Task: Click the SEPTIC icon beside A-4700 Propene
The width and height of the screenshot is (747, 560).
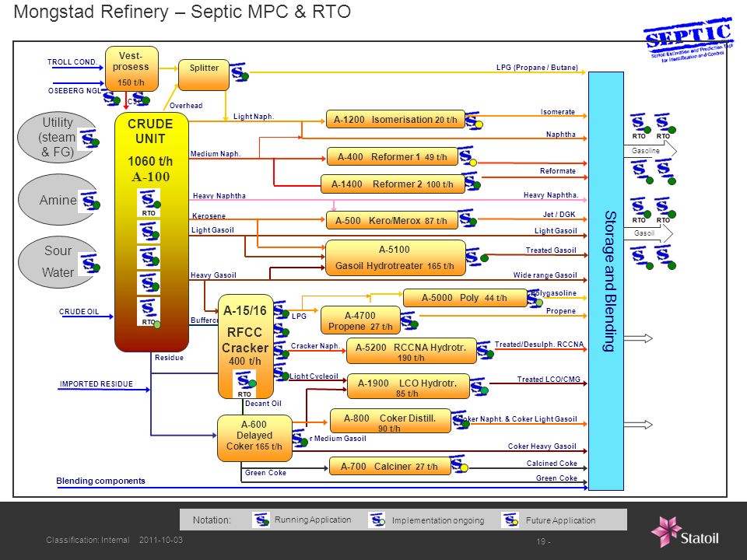Action: tap(409, 320)
